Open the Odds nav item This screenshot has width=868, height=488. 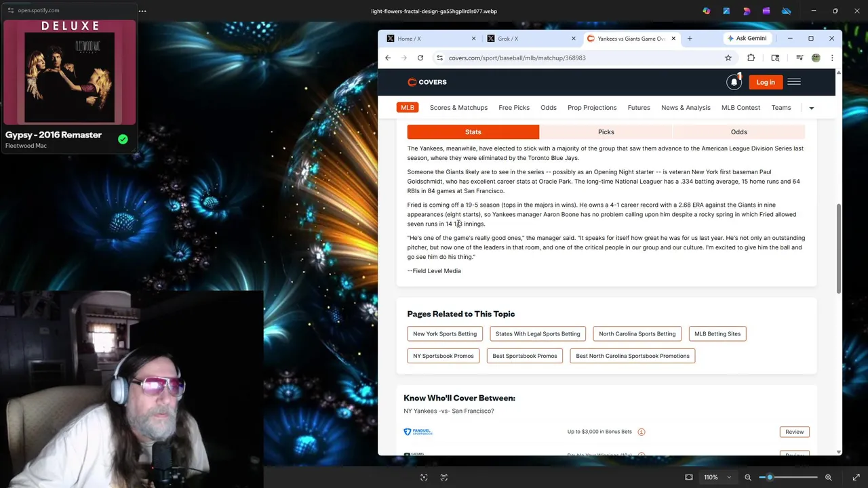pos(549,108)
